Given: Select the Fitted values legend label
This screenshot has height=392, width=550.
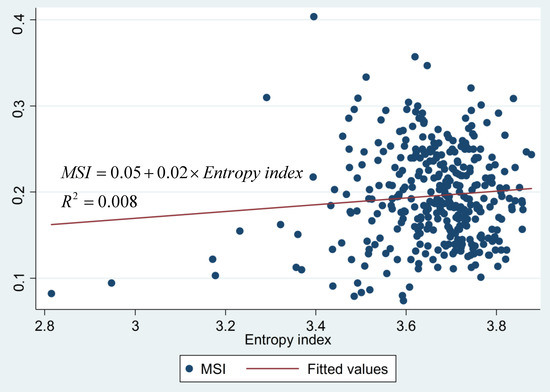Looking at the screenshot, I should pos(348,369).
